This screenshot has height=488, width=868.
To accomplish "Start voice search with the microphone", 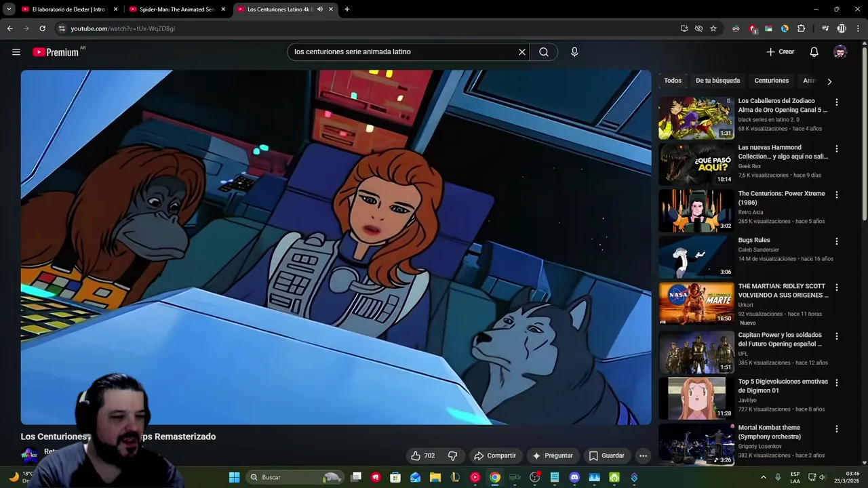I will pyautogui.click(x=574, y=52).
